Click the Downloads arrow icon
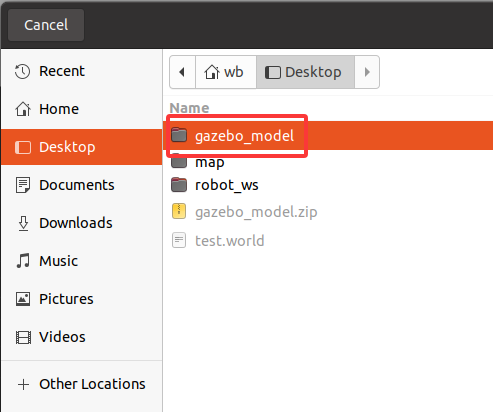The height and width of the screenshot is (412, 493). coord(23,223)
